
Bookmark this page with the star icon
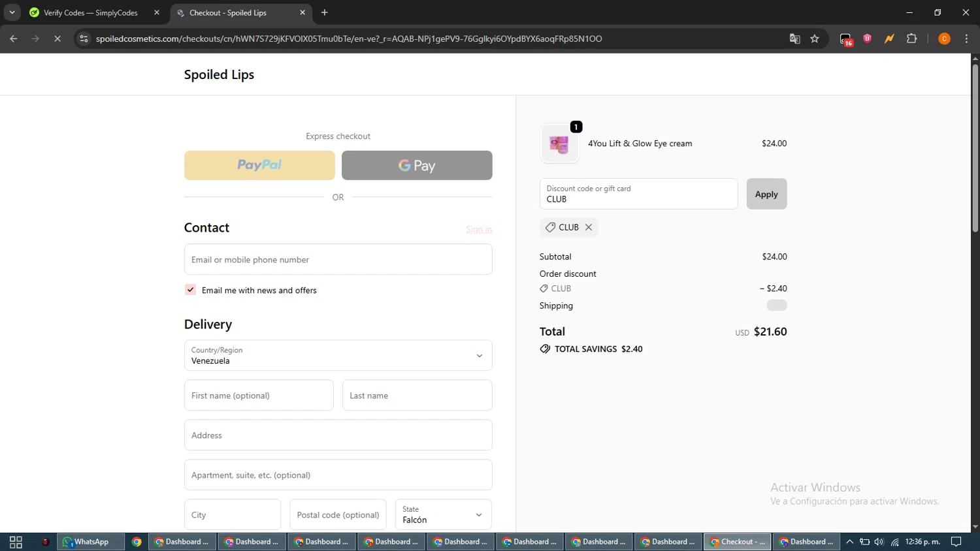pos(815,39)
